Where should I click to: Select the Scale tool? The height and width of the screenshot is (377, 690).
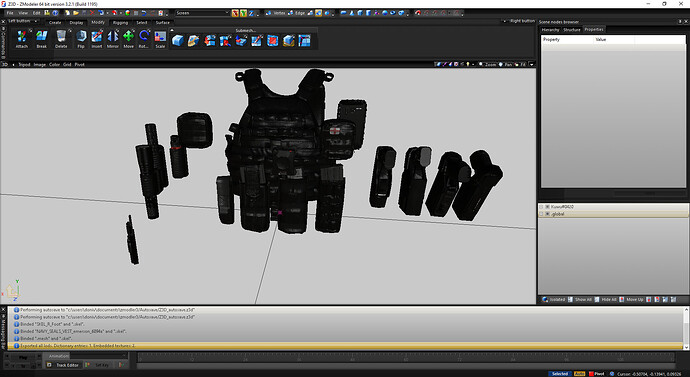160,39
